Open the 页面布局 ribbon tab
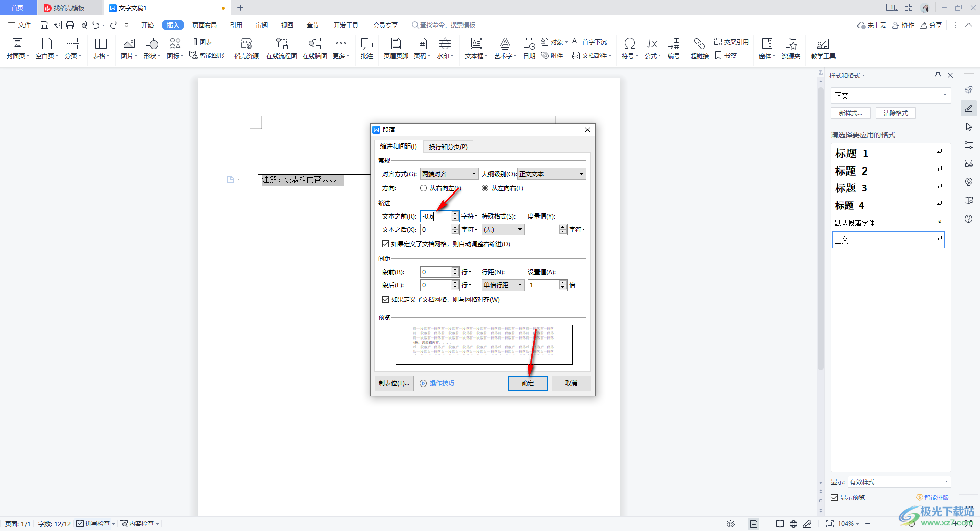 (205, 25)
